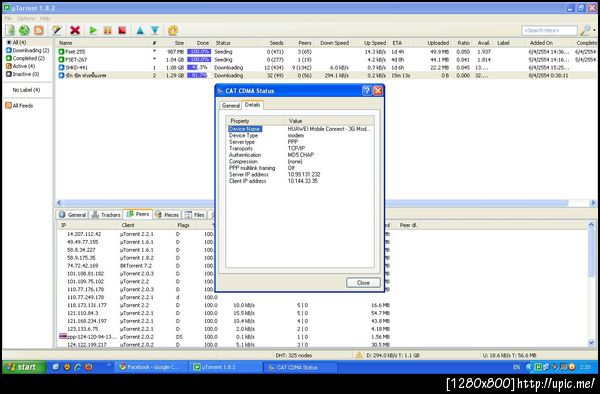Select No Label (4) in the sidebar

pos(26,90)
